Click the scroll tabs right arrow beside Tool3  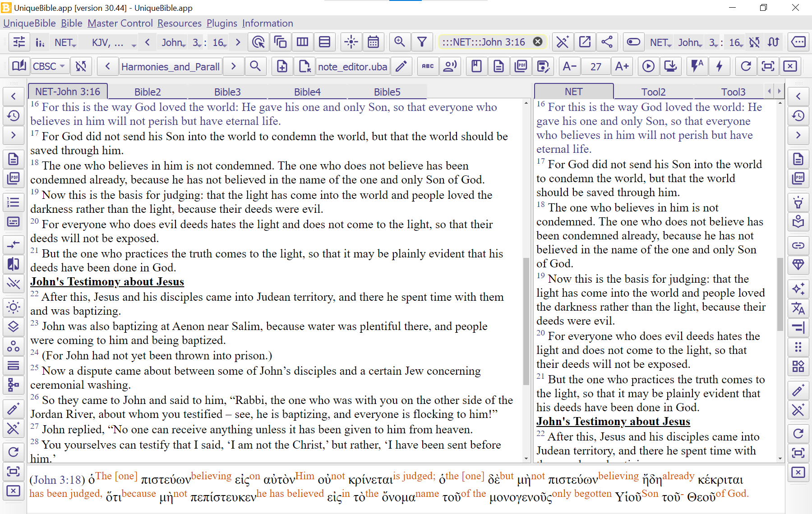click(x=779, y=92)
